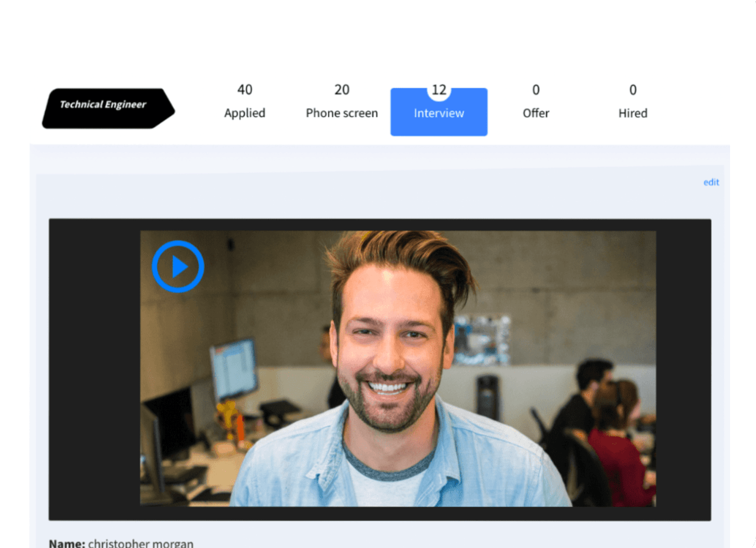
Task: Select the highlighted Interview tab
Action: click(439, 114)
